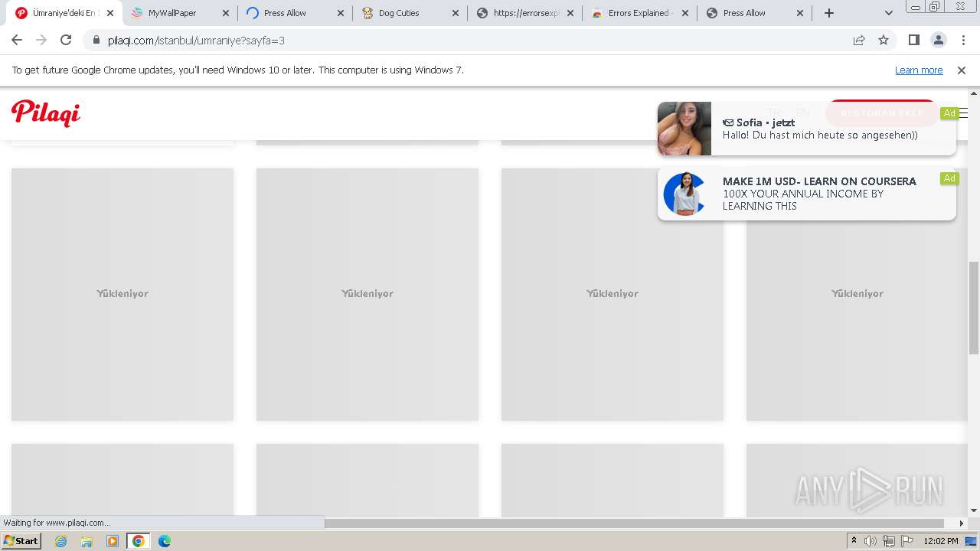
Task: Switch to the Errors Explained tab
Action: (x=639, y=13)
